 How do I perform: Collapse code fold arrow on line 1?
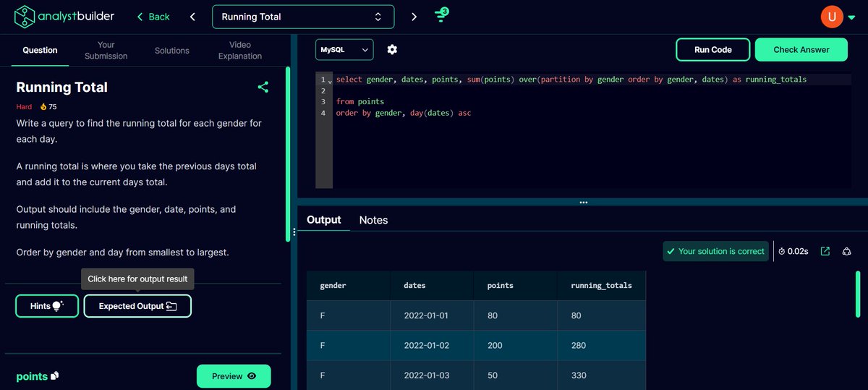point(330,80)
